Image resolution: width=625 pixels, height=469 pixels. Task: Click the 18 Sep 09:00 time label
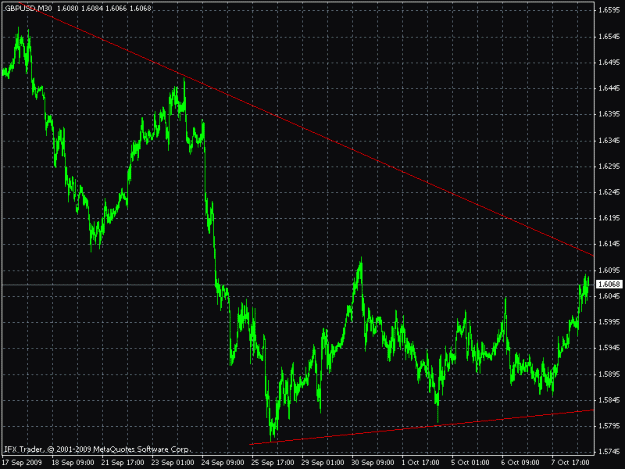(73, 463)
